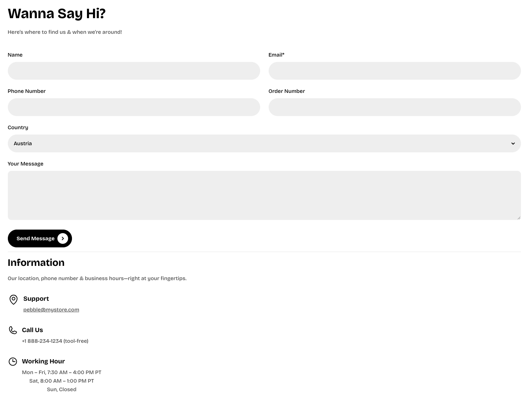The height and width of the screenshot is (399, 532).
Task: Click the Phone Number field label
Action: pyautogui.click(x=27, y=91)
